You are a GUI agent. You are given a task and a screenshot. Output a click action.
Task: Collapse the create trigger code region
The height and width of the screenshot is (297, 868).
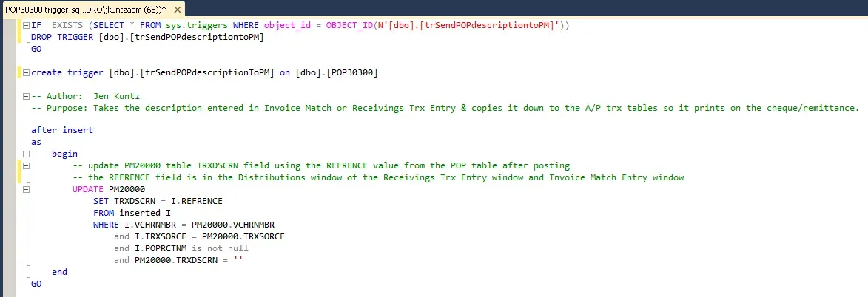(26, 72)
